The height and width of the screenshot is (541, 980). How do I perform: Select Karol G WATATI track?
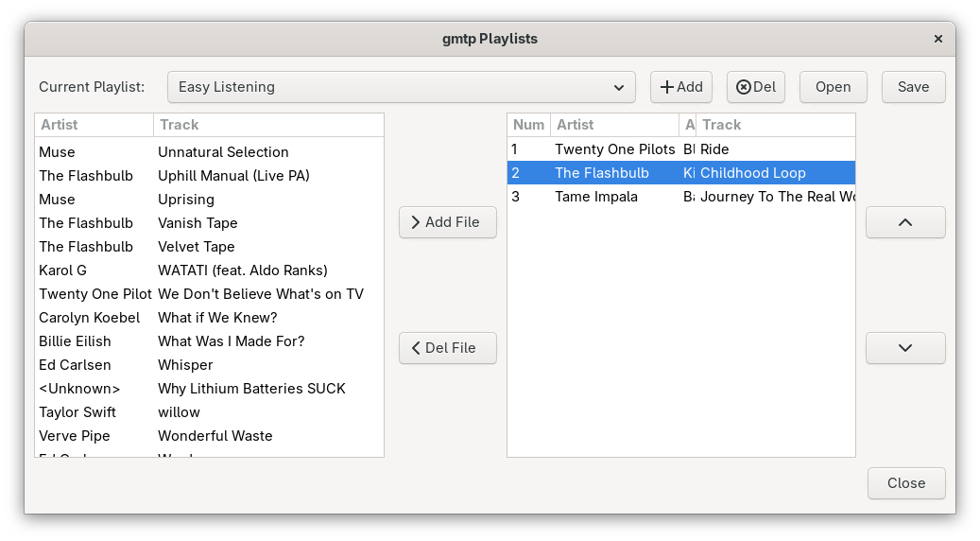point(210,270)
